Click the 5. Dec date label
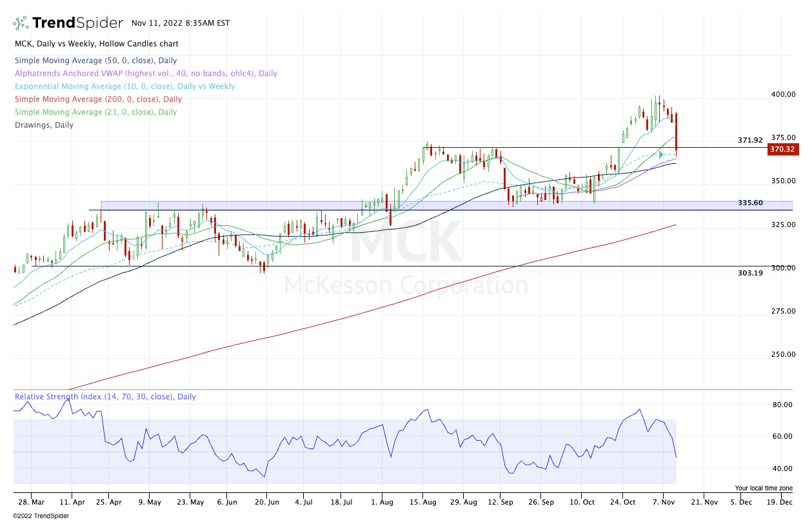The width and height of the screenshot is (812, 522). (741, 501)
